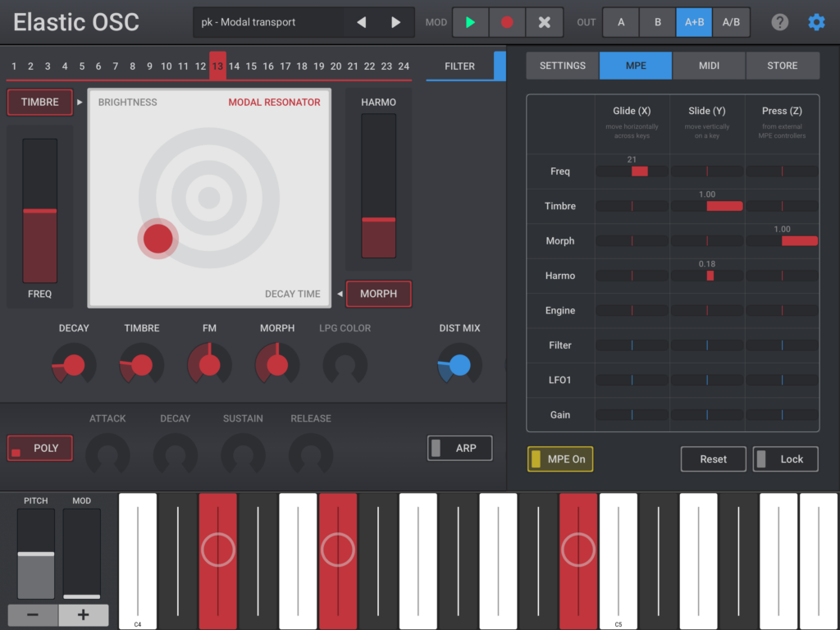
Task: Click the Harmo Slide (Y) slider
Action: [x=707, y=276]
